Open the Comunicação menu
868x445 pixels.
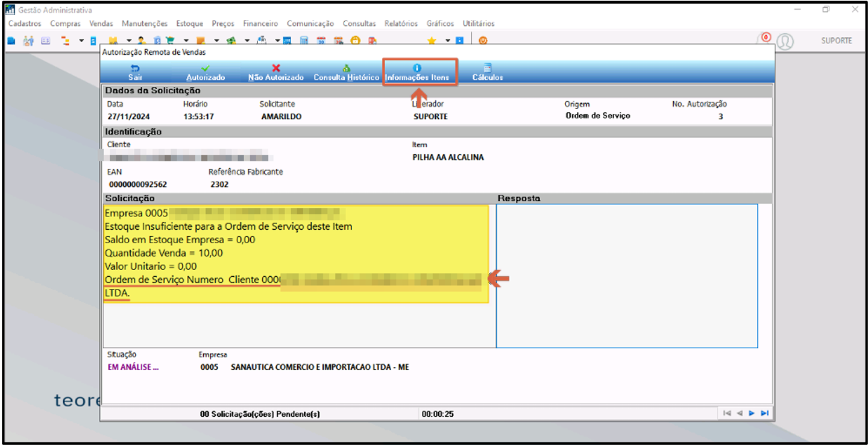(310, 24)
